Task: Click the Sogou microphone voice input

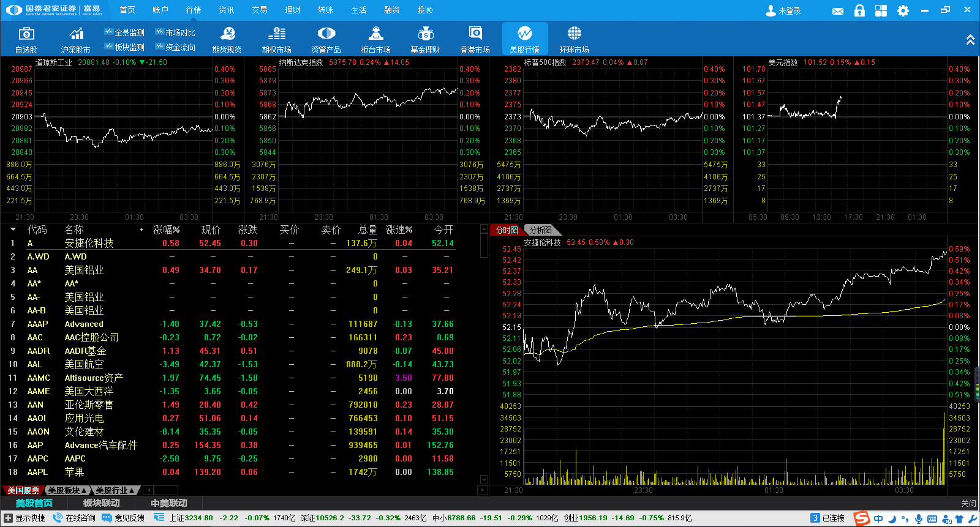Action: 918,518
